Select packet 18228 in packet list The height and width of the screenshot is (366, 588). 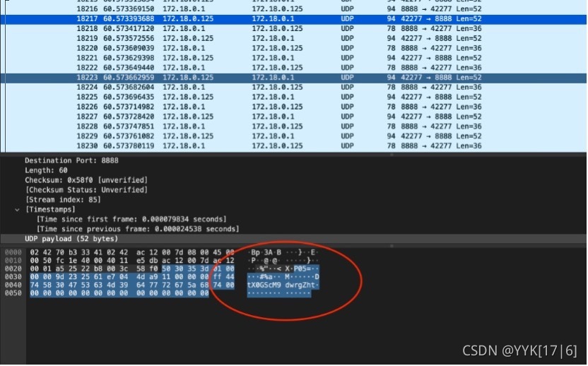(293, 126)
